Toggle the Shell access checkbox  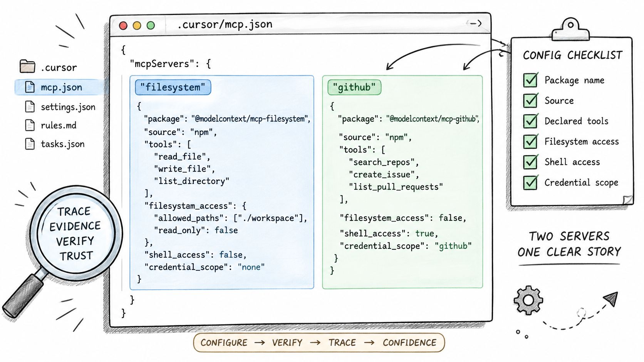pyautogui.click(x=530, y=162)
